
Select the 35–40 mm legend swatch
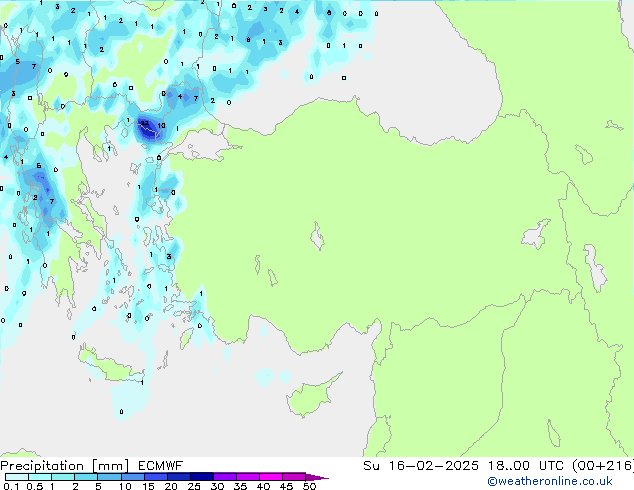click(247, 477)
